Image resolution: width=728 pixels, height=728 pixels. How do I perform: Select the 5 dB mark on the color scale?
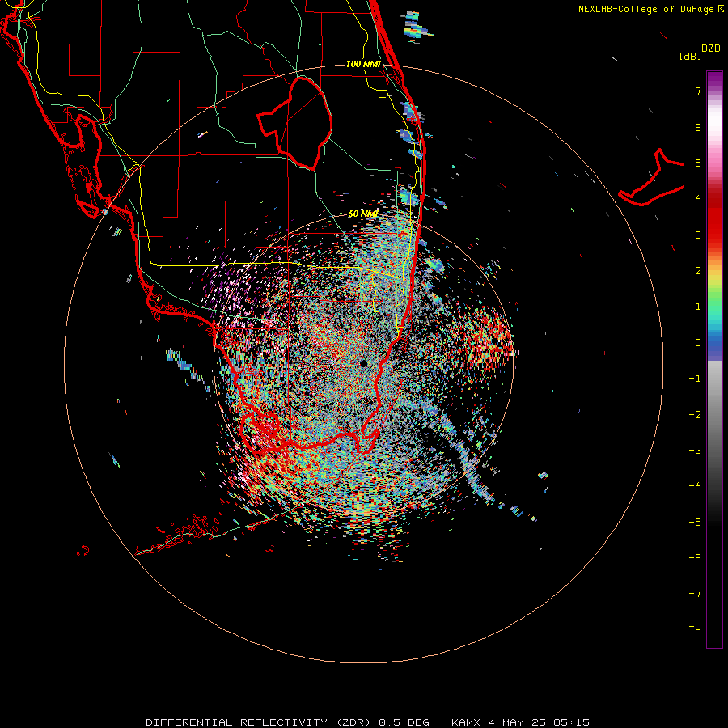[x=698, y=163]
